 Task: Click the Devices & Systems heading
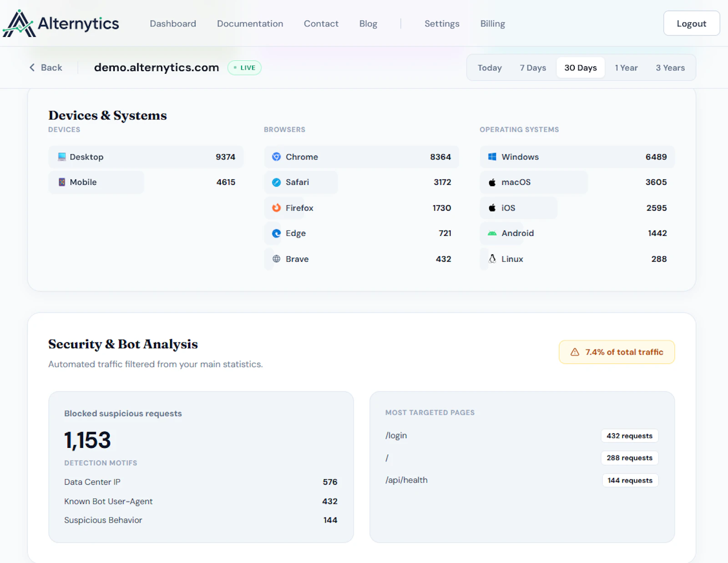pos(108,116)
